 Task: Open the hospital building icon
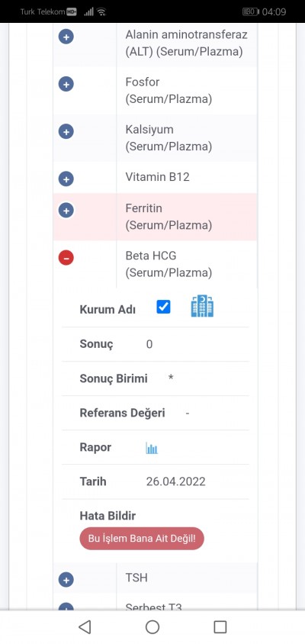202,306
